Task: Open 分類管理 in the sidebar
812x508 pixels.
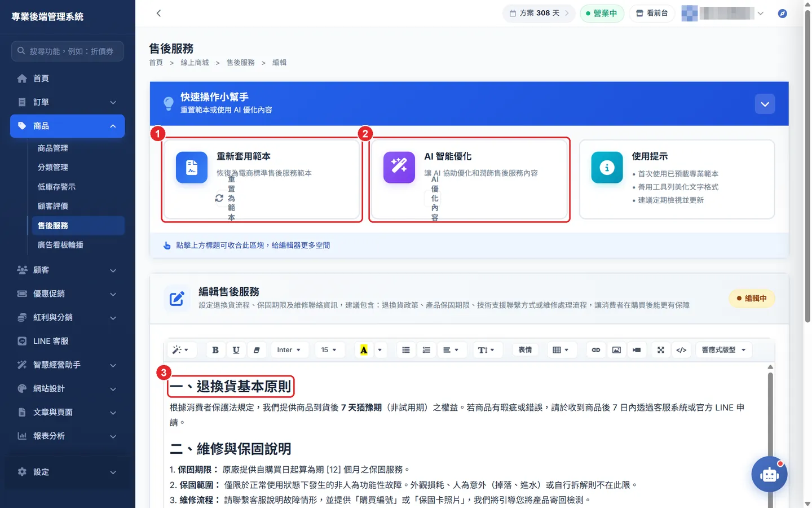Action: [53, 167]
